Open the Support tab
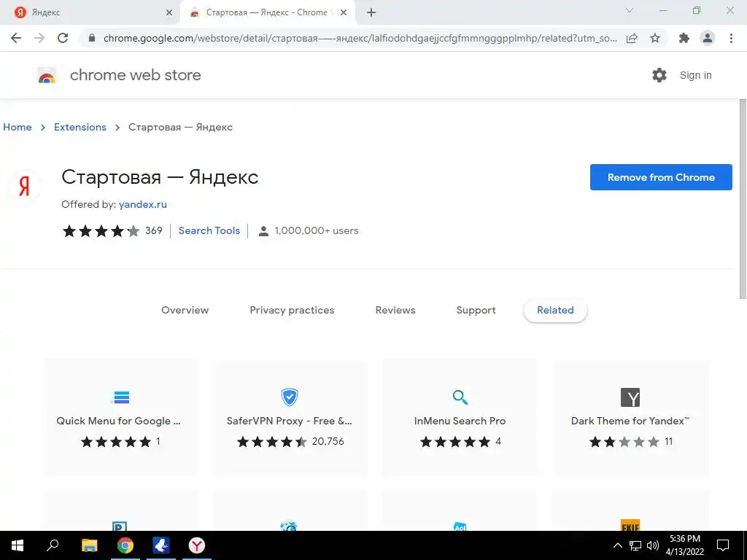 476,310
